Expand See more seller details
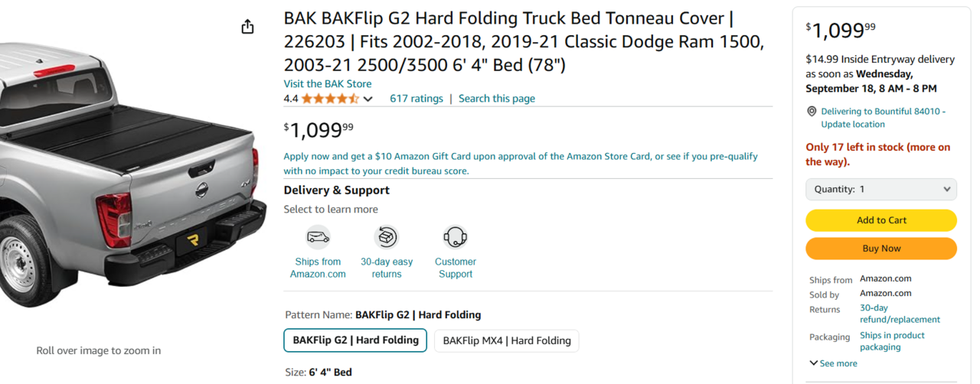The height and width of the screenshot is (384, 980). pos(833,363)
